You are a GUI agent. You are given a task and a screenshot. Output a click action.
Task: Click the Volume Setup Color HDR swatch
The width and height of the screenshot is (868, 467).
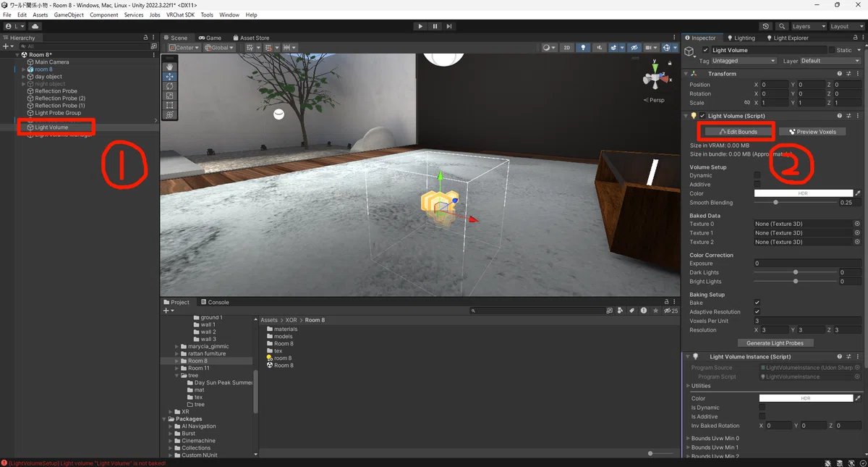pos(803,193)
